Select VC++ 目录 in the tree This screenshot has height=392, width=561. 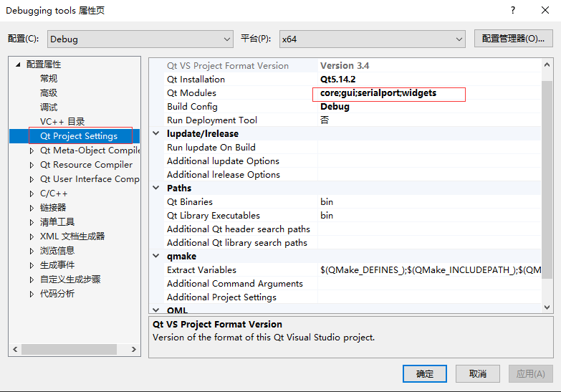point(62,121)
